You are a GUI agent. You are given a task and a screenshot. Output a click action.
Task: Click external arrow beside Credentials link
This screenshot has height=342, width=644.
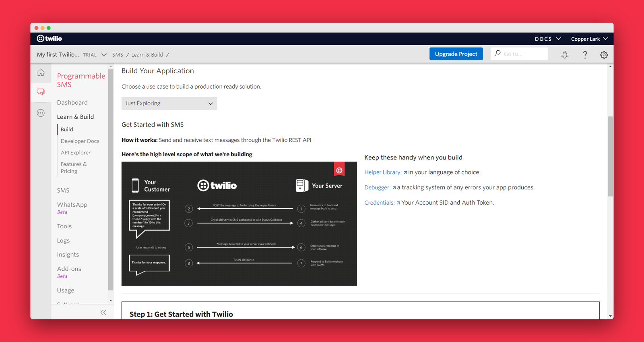click(398, 203)
